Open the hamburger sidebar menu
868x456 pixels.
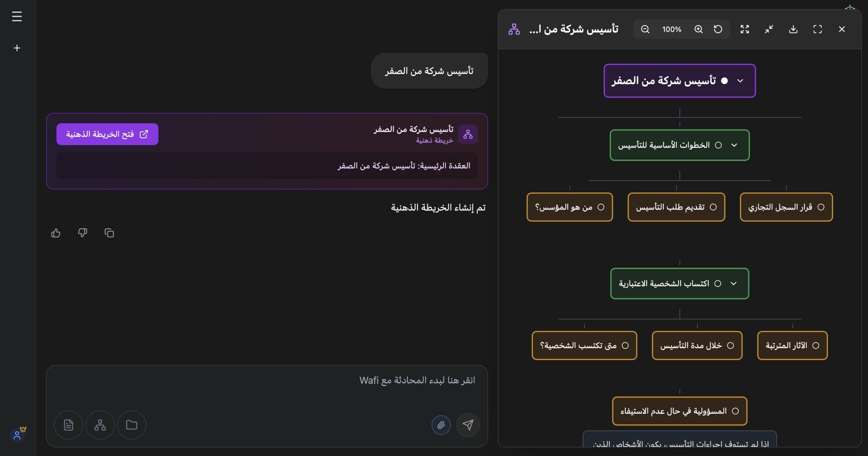coord(17,16)
